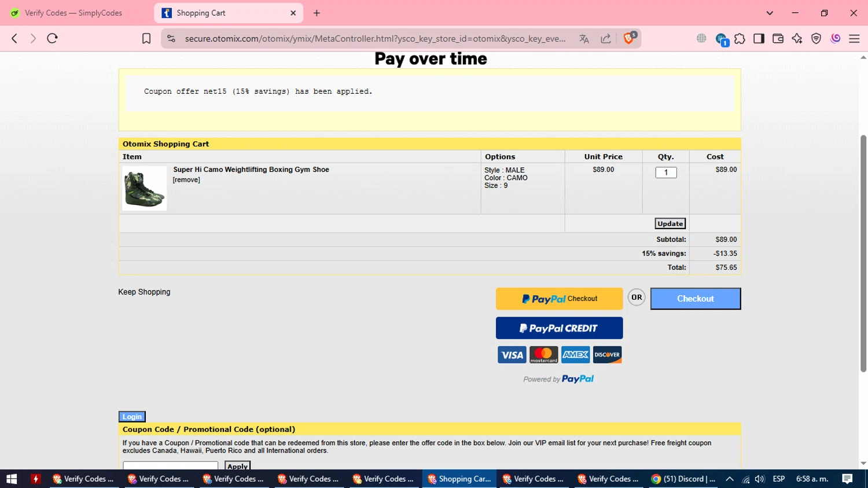This screenshot has height=488, width=868.
Task: Click the translate page icon
Action: coord(584,39)
